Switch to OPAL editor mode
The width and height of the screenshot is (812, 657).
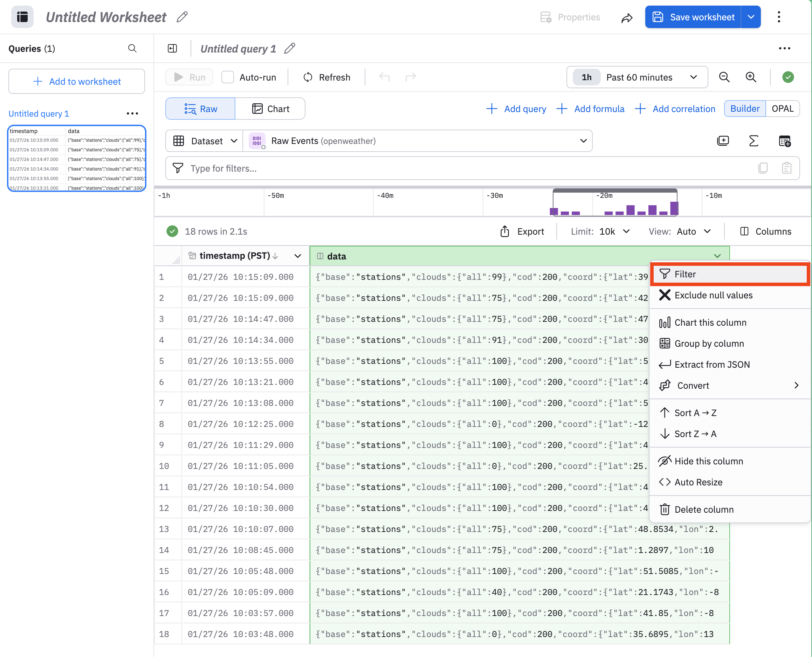click(x=782, y=109)
